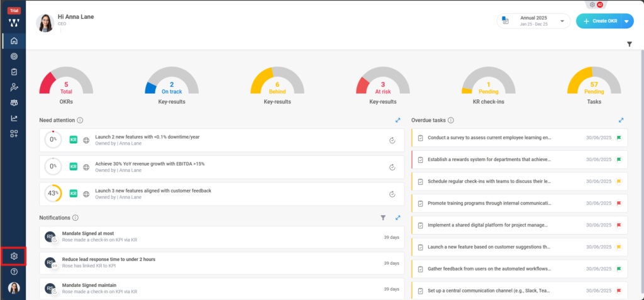The width and height of the screenshot is (644, 300).
Task: Expand the arrow beside Create OKR
Action: pos(627,21)
